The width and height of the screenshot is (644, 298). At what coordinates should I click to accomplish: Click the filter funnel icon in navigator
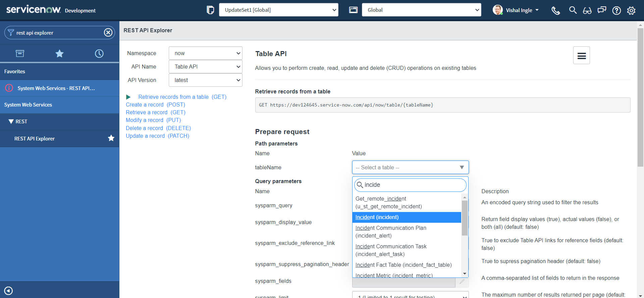(x=11, y=33)
